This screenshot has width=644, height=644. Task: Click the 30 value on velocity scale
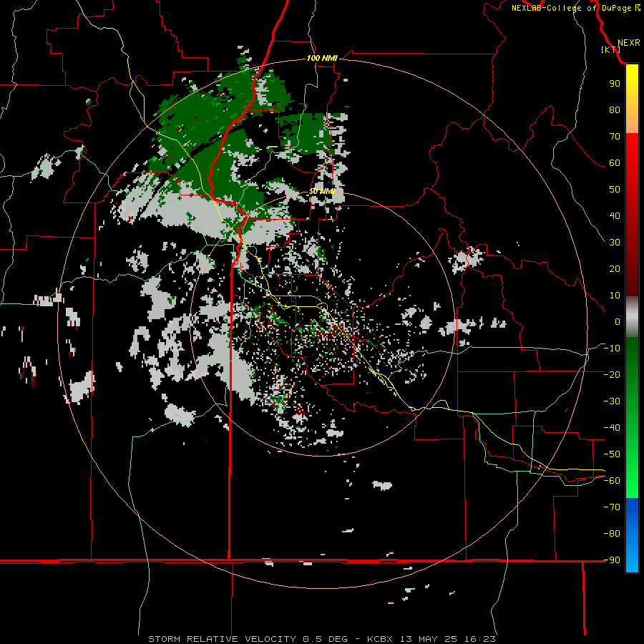click(x=615, y=243)
